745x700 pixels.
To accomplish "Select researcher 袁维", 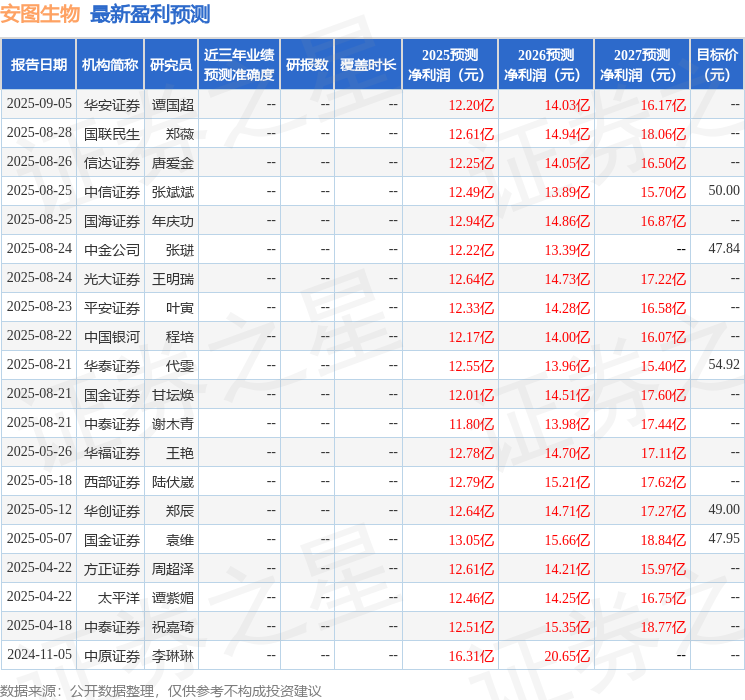I will tap(180, 540).
